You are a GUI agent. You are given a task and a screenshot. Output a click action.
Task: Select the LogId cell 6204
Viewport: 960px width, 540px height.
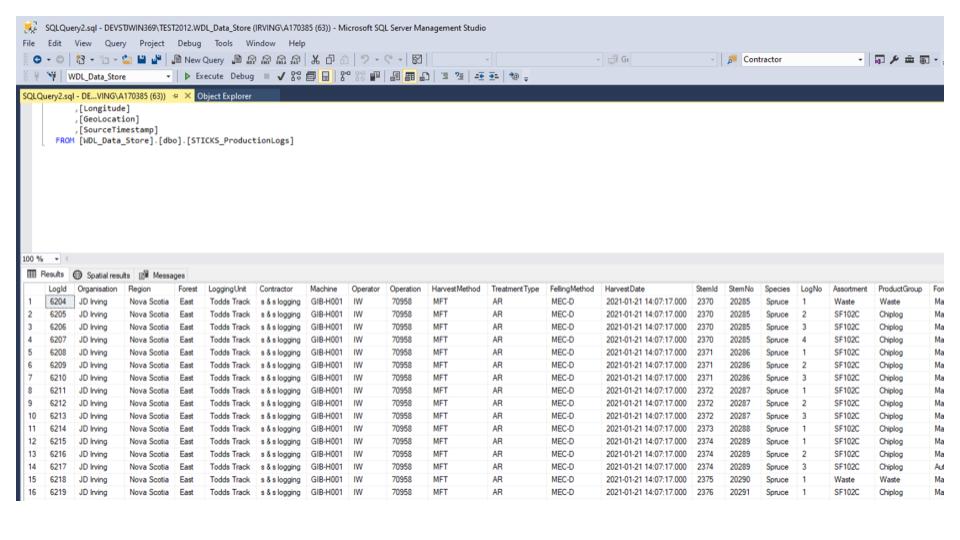click(59, 302)
